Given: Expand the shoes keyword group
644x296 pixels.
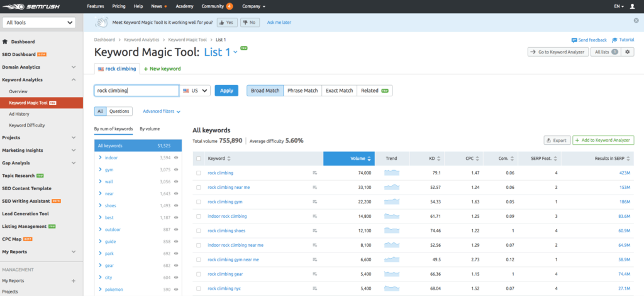Looking at the screenshot, I should pyautogui.click(x=100, y=205).
